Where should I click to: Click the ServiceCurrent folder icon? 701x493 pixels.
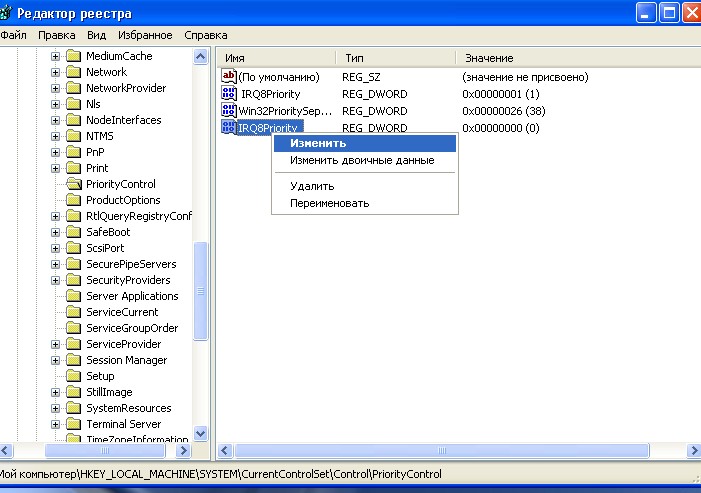74,312
